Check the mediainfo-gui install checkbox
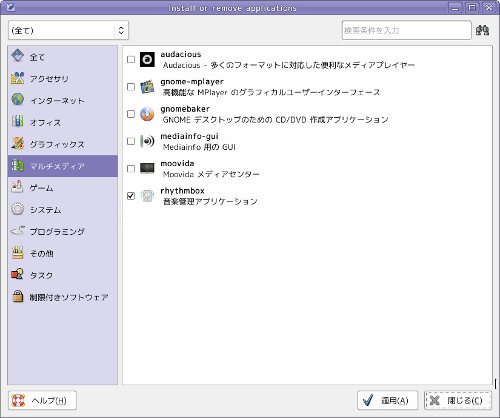500x418 pixels. (x=131, y=141)
